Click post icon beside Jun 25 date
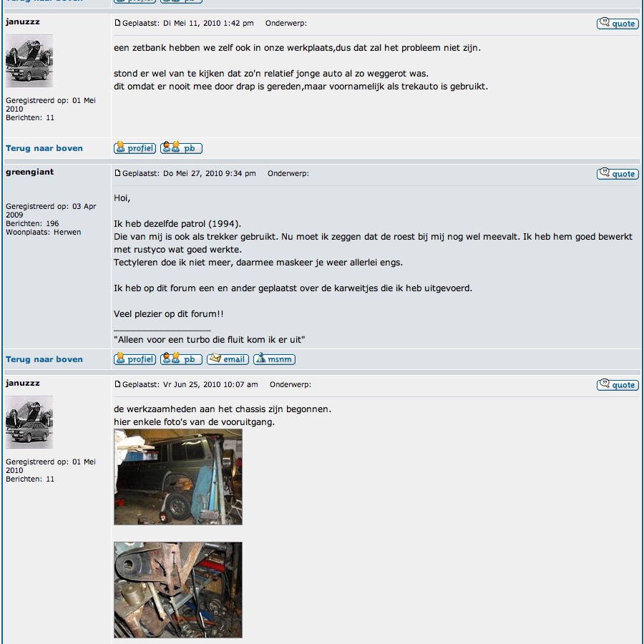This screenshot has width=644, height=644. [117, 384]
